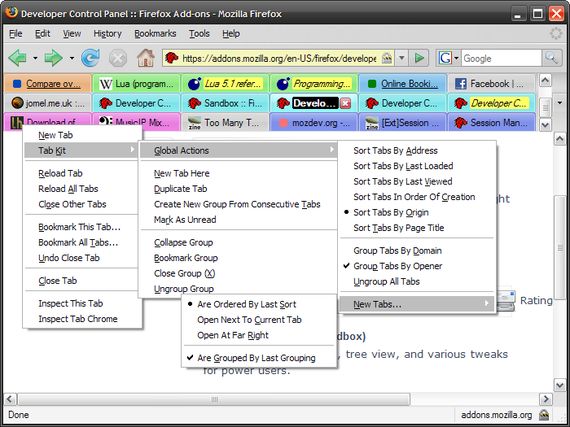Image resolution: width=570 pixels, height=427 pixels.
Task: Click the Firefox logo in the title bar
Action: pyautogui.click(x=11, y=12)
